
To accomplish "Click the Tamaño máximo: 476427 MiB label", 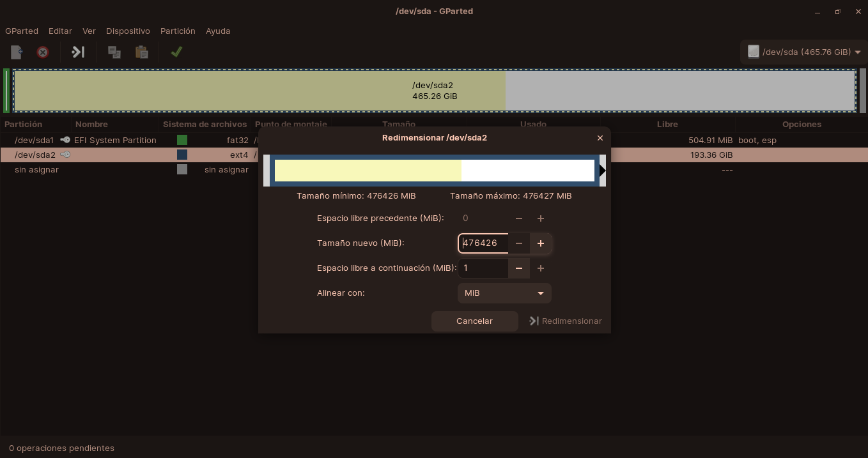I will 511,196.
